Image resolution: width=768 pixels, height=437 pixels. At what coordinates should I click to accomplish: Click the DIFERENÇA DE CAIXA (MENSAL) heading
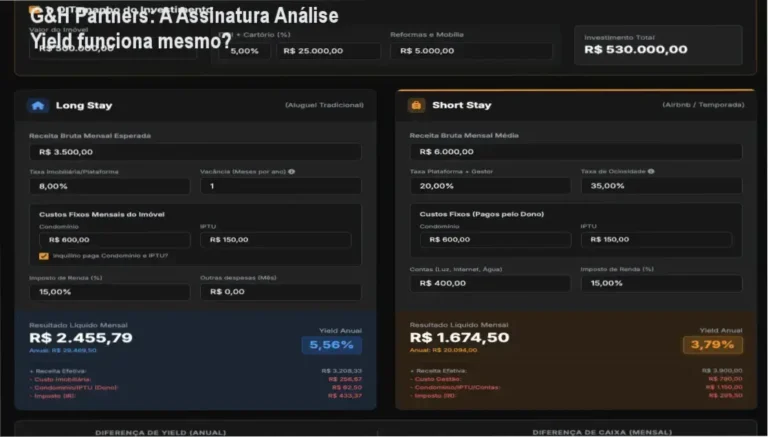(602, 432)
